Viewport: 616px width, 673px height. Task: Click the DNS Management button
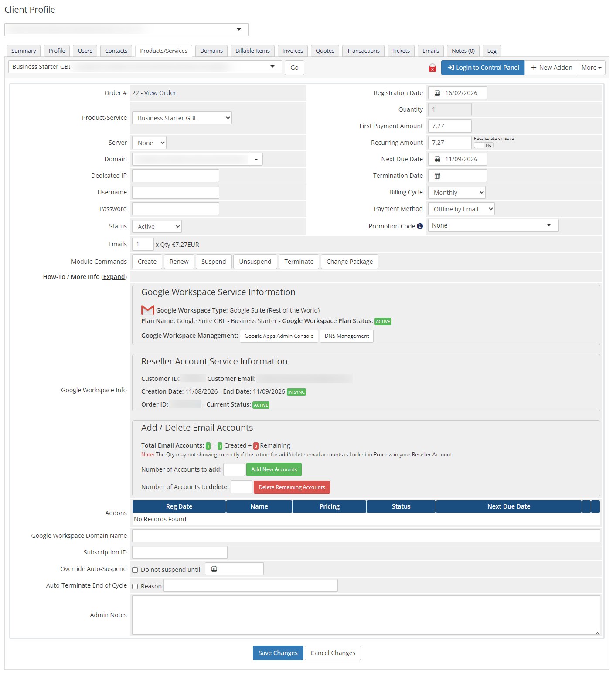347,336
